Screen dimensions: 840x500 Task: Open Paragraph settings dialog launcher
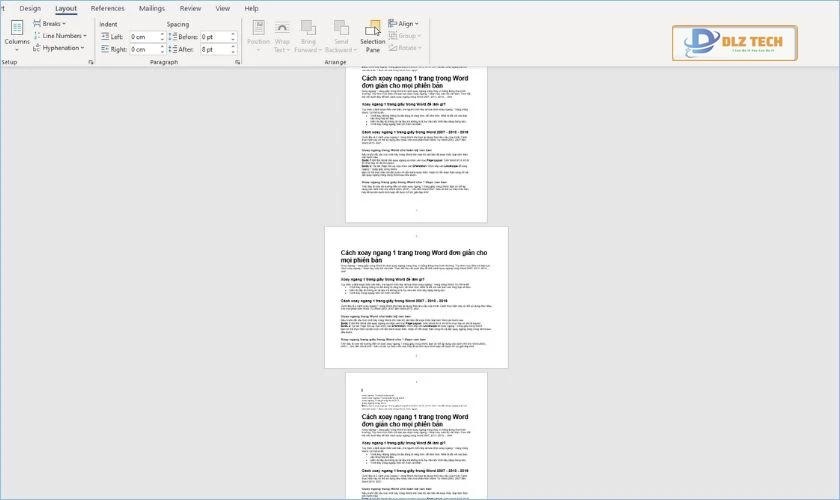coord(238,62)
